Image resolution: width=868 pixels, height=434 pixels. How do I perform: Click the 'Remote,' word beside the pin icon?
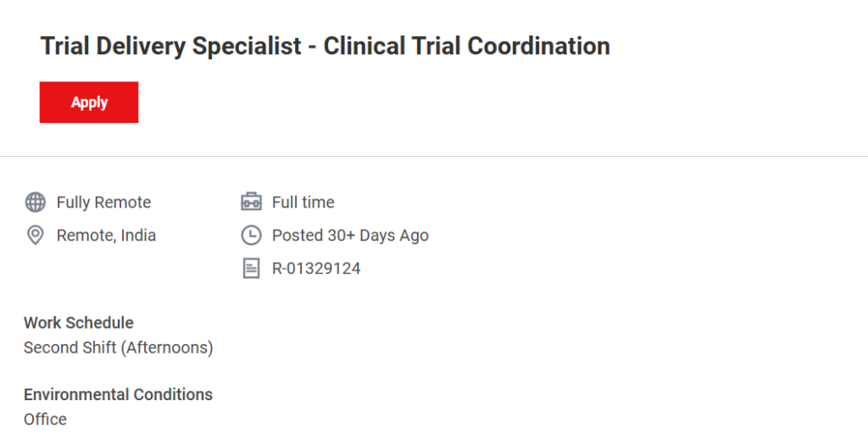click(86, 235)
